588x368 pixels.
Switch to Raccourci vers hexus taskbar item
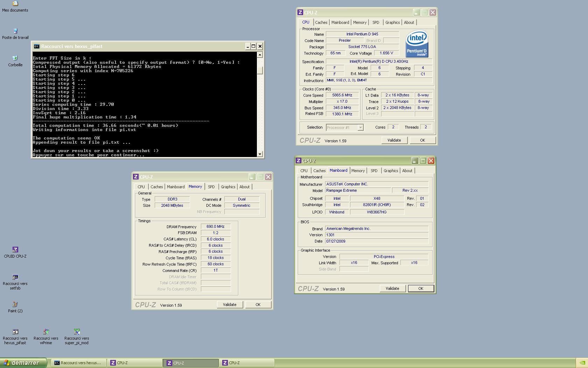point(78,363)
